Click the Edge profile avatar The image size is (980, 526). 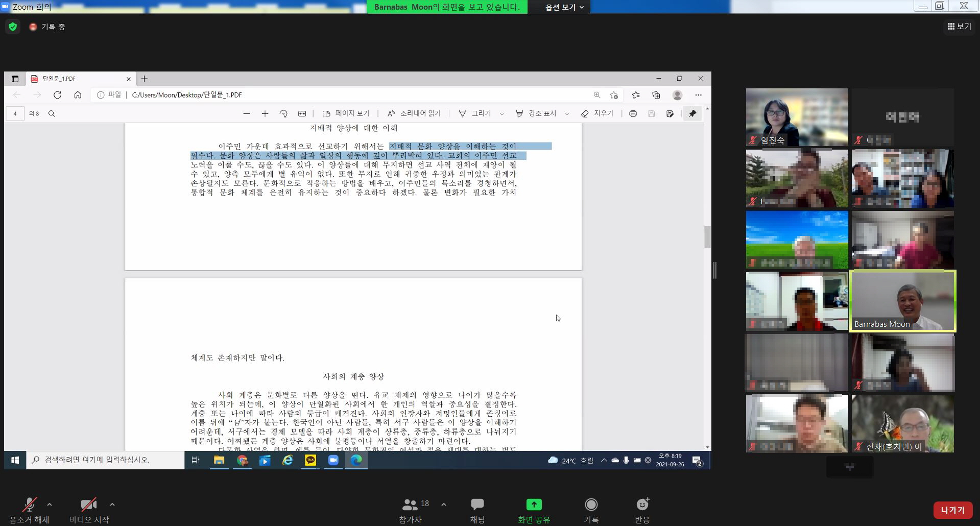(678, 95)
